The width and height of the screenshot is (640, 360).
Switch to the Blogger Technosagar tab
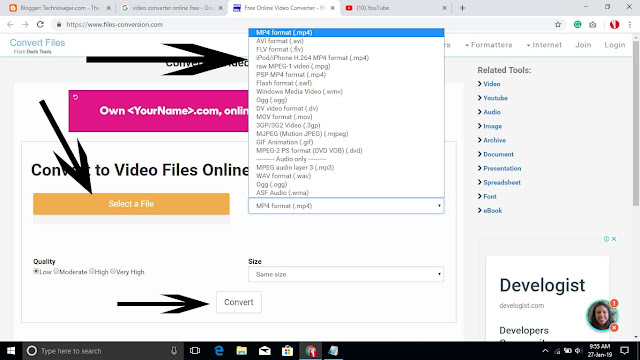pos(60,8)
